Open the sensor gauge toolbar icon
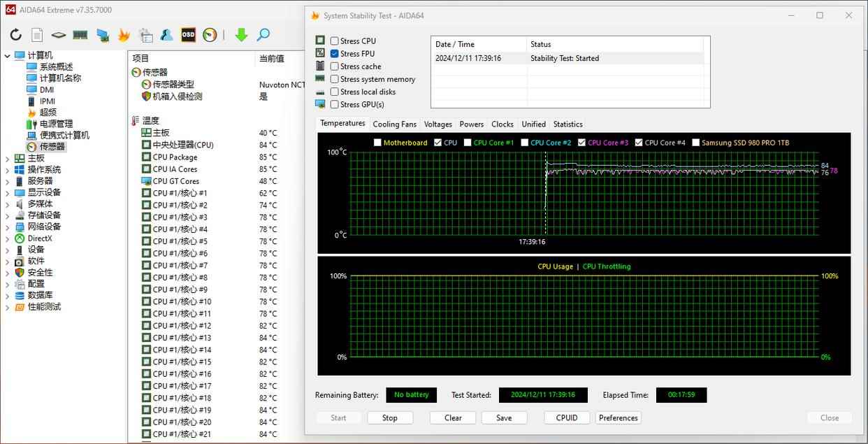 tap(210, 35)
